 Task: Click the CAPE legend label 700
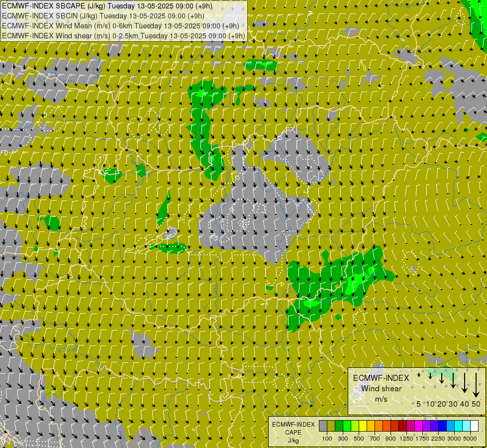point(375,439)
